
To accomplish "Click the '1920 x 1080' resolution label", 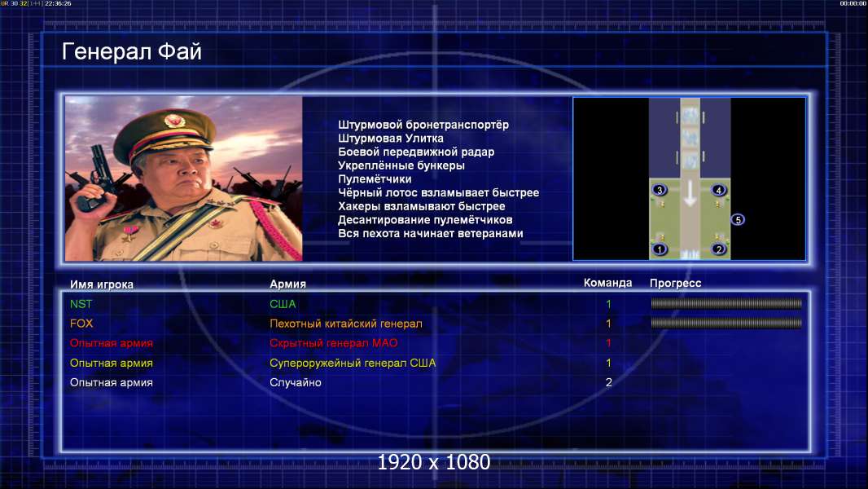I will pos(433,462).
